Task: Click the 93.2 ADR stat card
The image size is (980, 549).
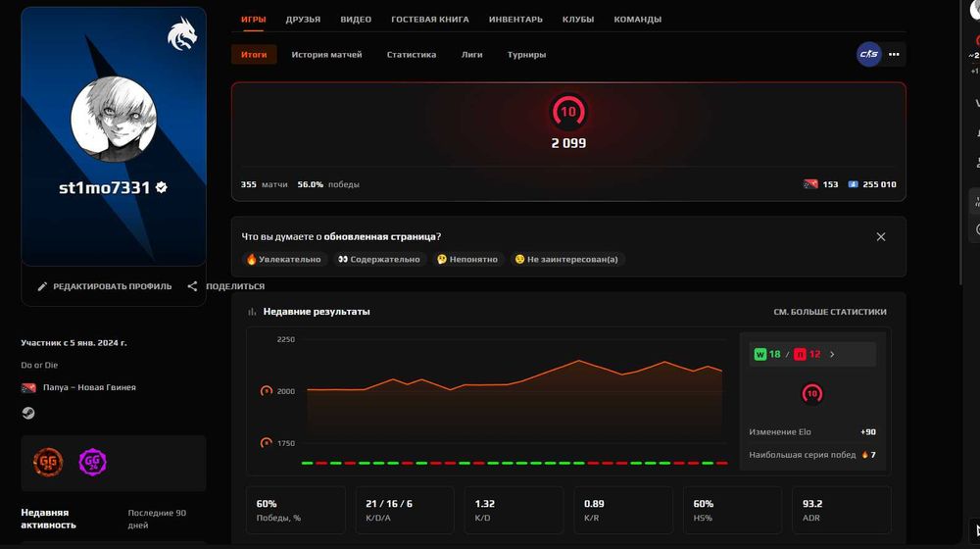Action: tap(841, 510)
